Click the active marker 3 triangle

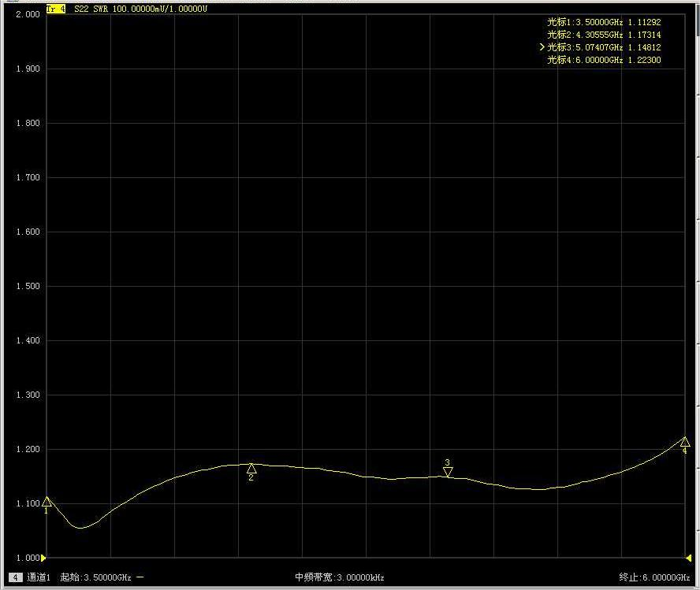[448, 472]
